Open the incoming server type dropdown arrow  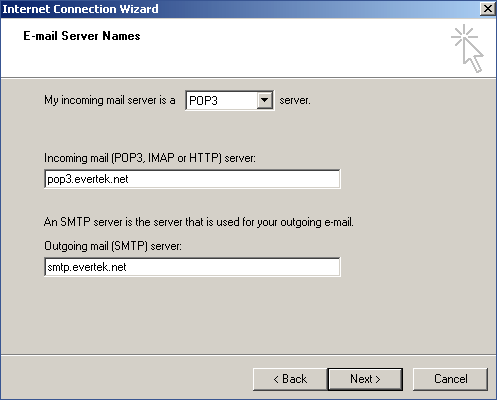264,100
